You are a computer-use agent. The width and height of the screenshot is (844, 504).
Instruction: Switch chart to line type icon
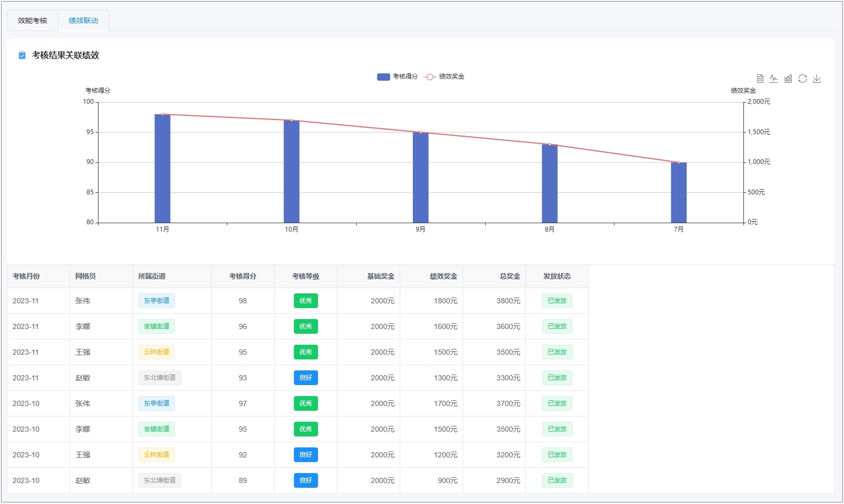774,79
